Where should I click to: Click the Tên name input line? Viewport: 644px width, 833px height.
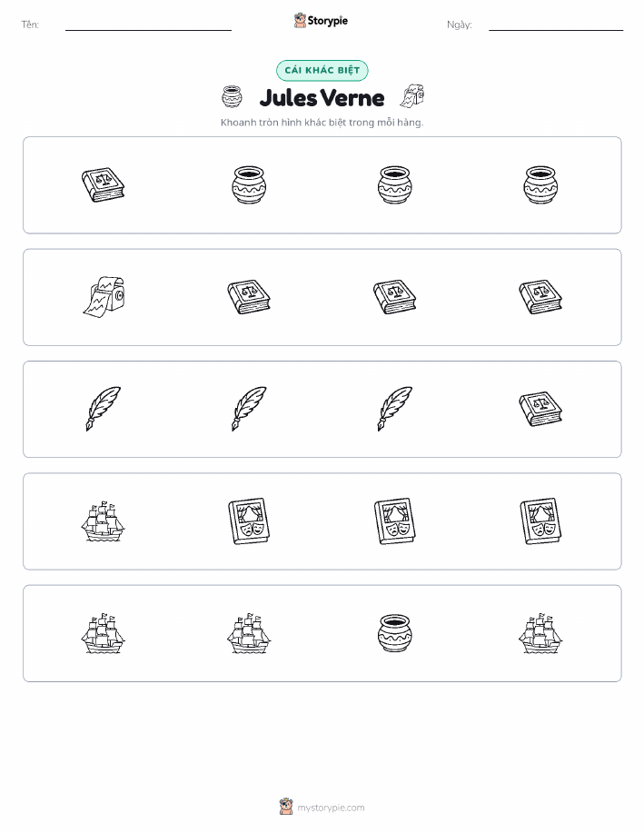pyautogui.click(x=148, y=25)
